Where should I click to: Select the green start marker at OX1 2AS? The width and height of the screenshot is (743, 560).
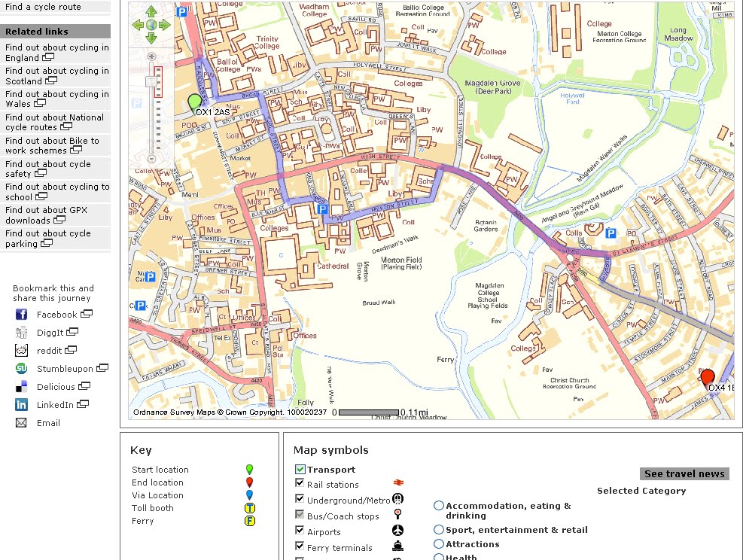tap(194, 102)
